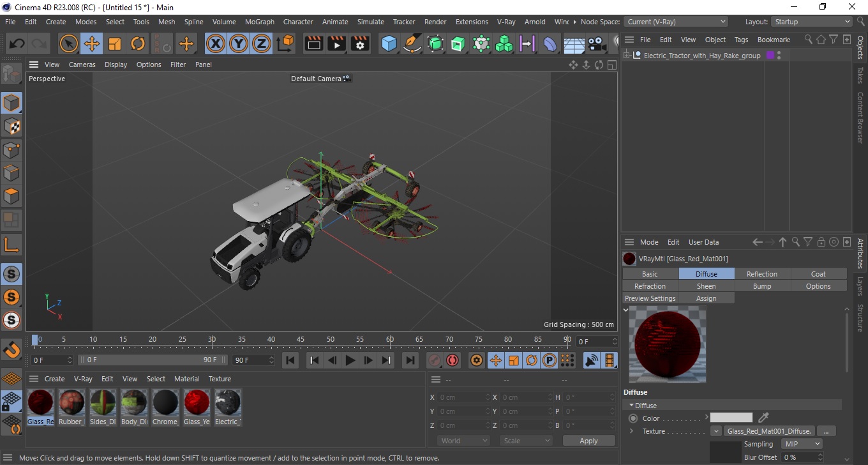Switch to Model mode in left toolbar
This screenshot has height=465, width=868.
(x=11, y=103)
